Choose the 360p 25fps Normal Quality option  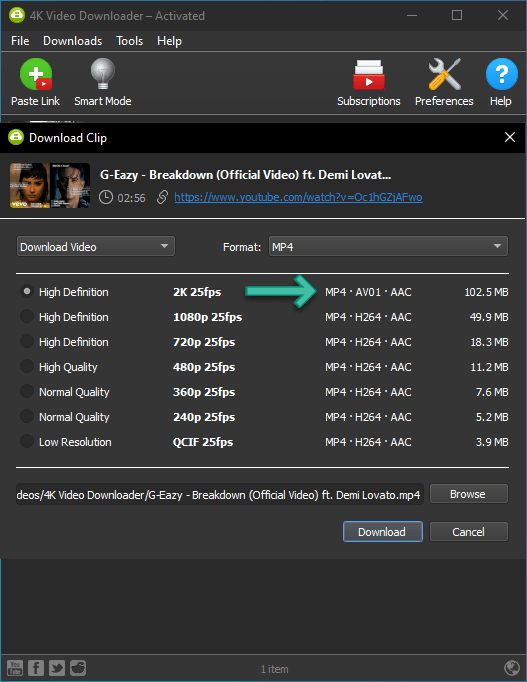tap(27, 391)
